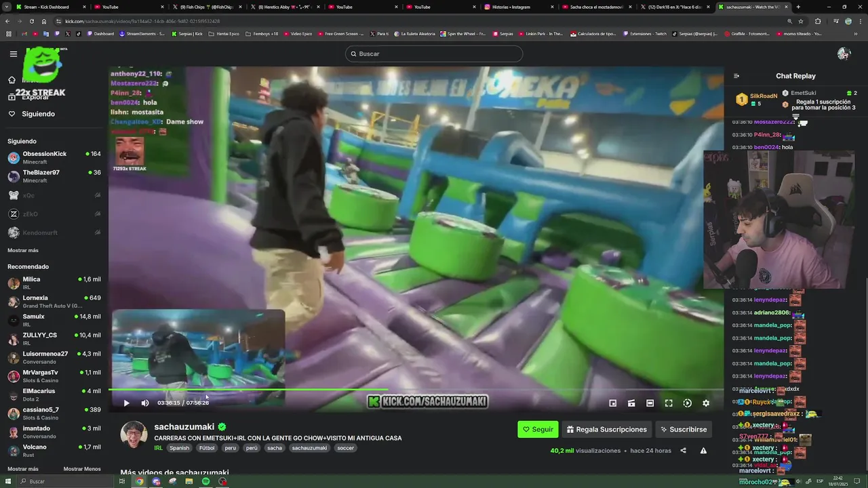Open TheBlazer97 followed channel
The image size is (868, 488).
[54, 176]
